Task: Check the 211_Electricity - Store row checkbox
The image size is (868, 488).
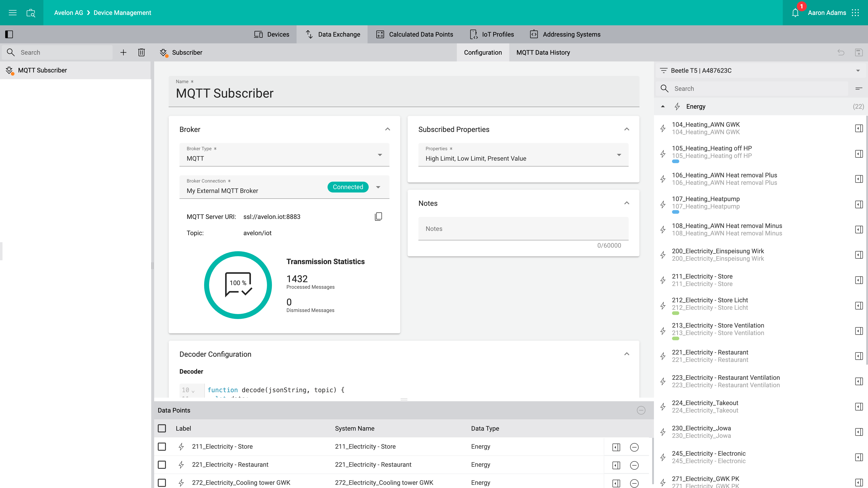Action: [x=162, y=447]
